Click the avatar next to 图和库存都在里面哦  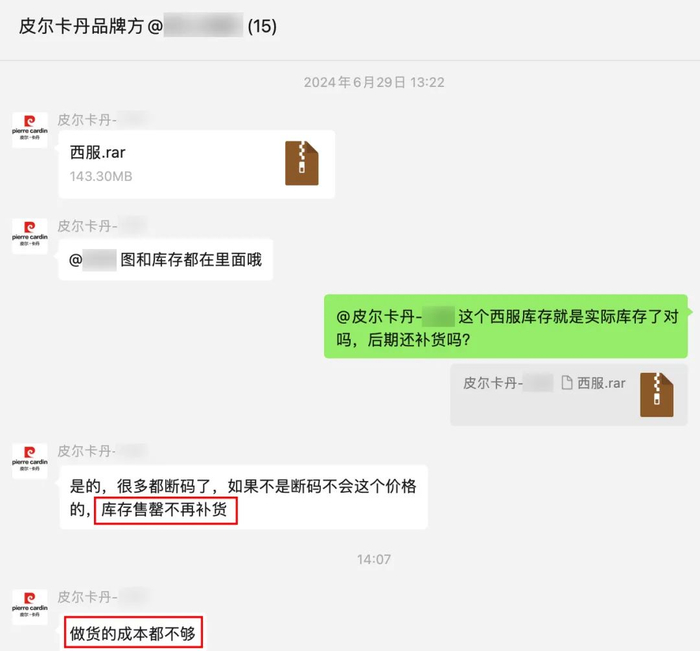29,236
